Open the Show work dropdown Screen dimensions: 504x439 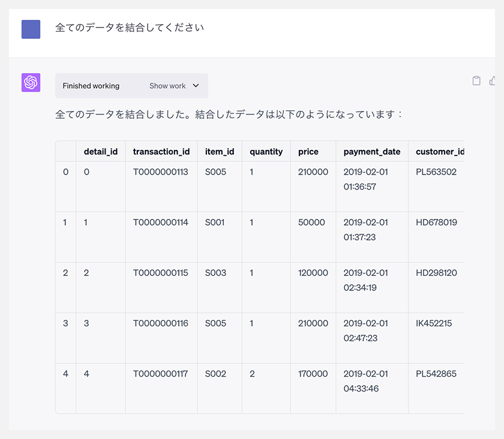(174, 86)
